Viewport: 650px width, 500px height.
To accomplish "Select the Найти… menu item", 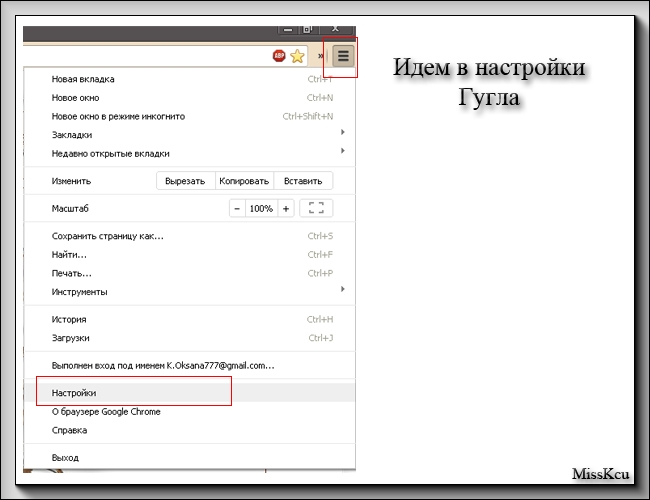I will coord(190,255).
